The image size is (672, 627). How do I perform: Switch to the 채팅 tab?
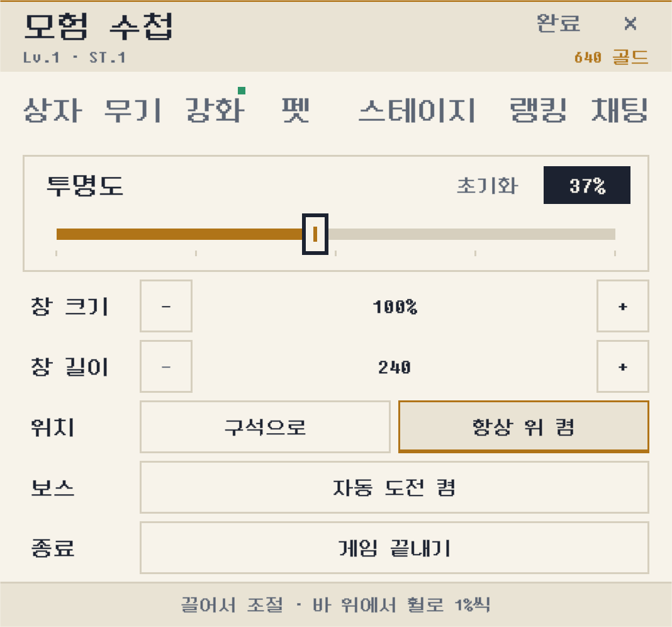pyautogui.click(x=619, y=110)
